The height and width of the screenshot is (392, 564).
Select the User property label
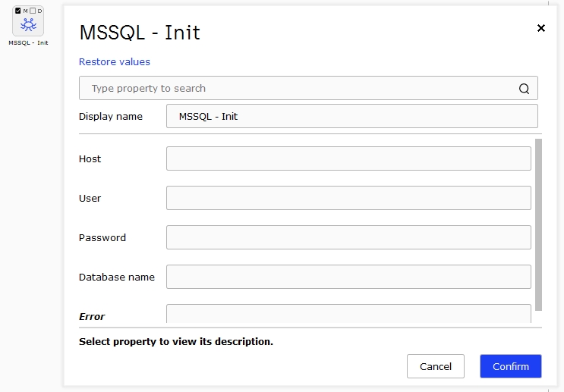point(90,199)
